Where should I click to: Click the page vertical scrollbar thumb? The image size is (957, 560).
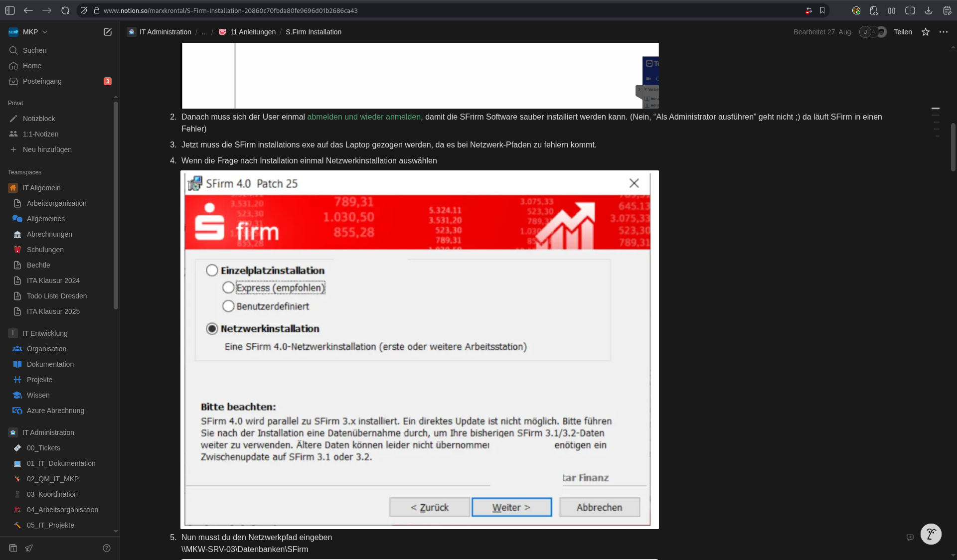(x=953, y=147)
